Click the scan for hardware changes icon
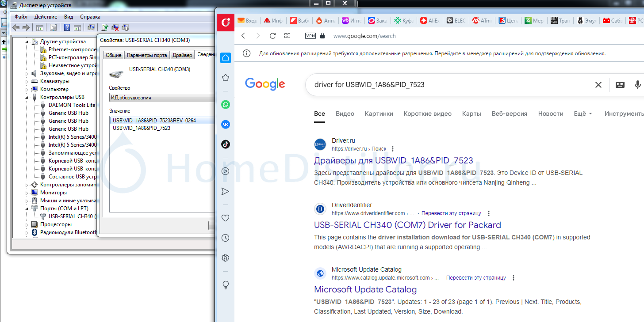644x322 pixels. pos(91,27)
